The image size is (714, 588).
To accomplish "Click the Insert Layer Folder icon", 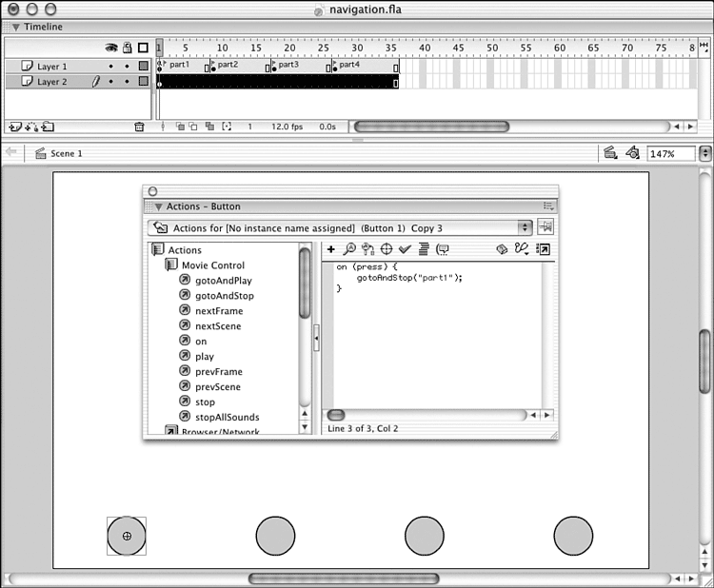I will tap(48, 127).
